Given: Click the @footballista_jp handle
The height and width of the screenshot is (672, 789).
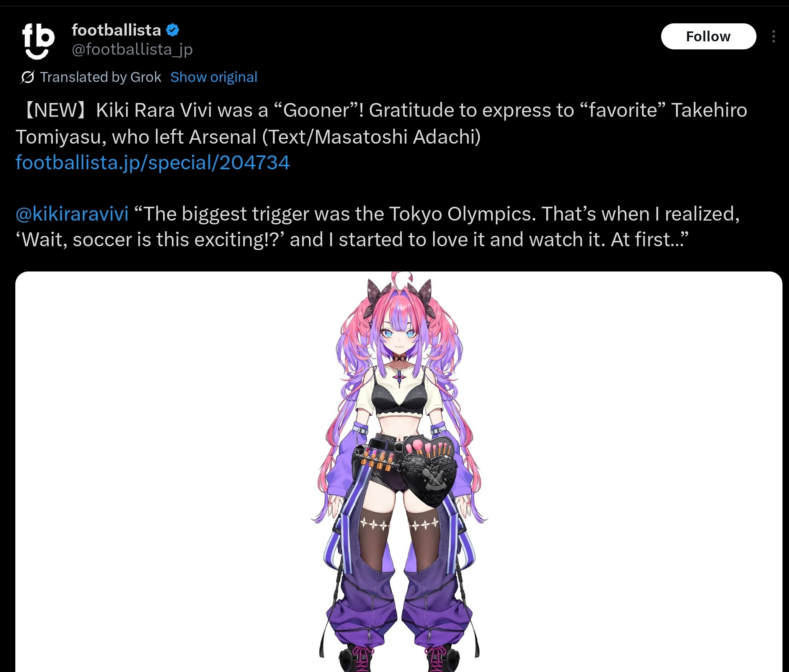Looking at the screenshot, I should [132, 49].
